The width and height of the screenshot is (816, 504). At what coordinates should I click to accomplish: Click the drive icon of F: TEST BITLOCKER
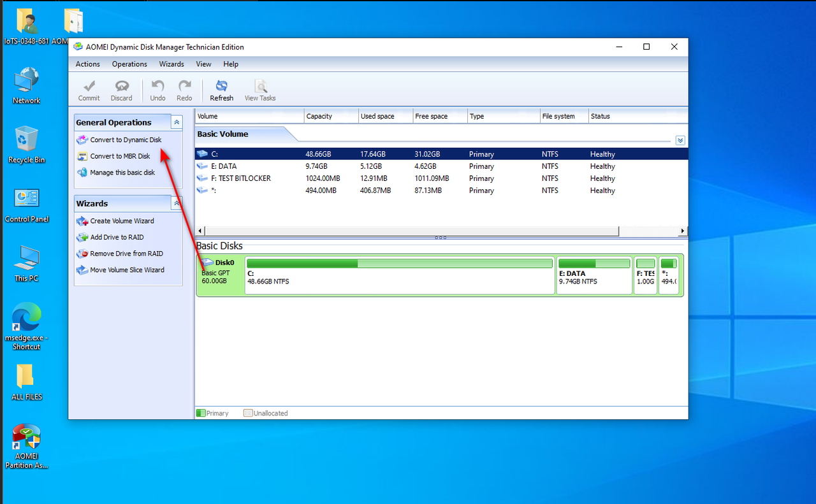[202, 178]
